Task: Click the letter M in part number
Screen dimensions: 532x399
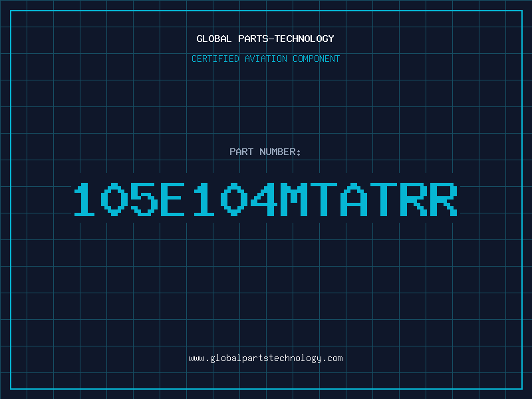Action: pyautogui.click(x=294, y=199)
